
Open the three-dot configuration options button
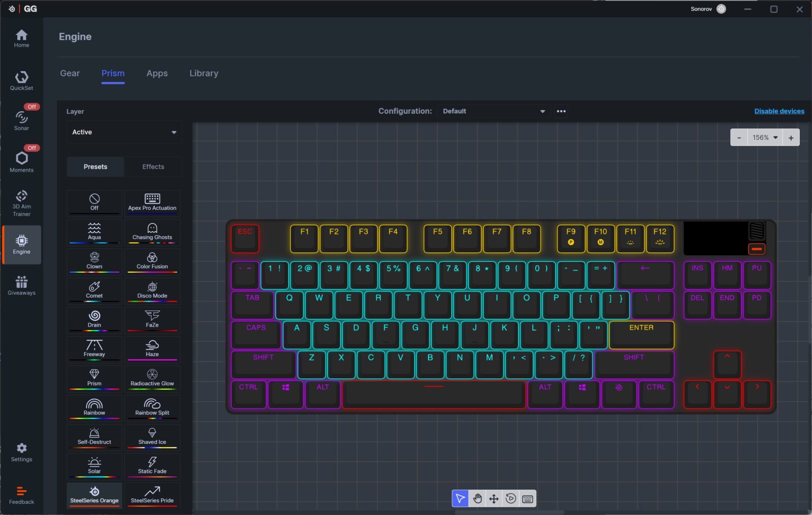pos(561,111)
